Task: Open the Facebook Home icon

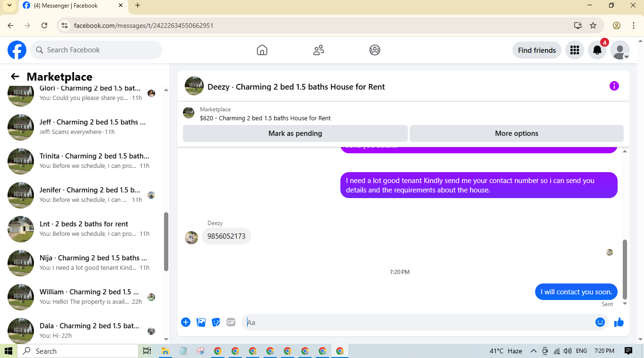Action: tap(262, 50)
